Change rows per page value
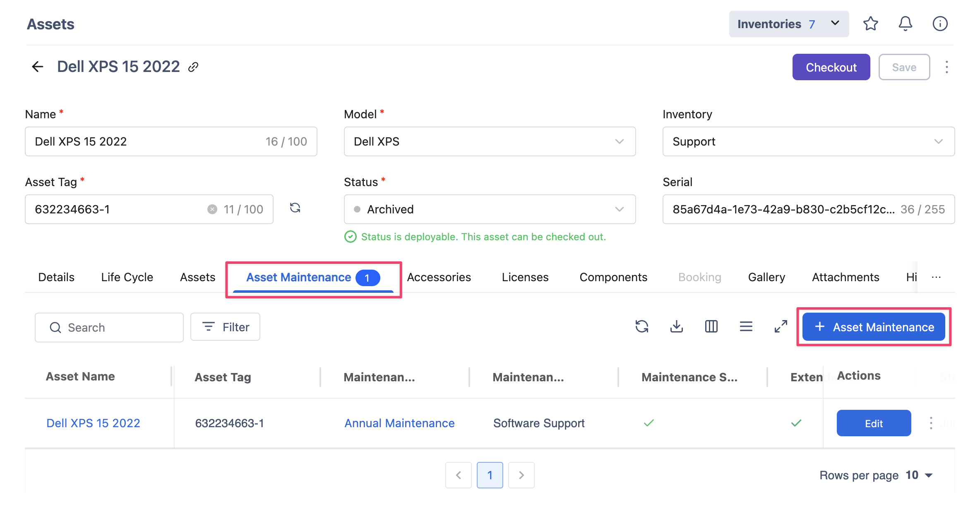The height and width of the screenshot is (507, 980). point(919,475)
